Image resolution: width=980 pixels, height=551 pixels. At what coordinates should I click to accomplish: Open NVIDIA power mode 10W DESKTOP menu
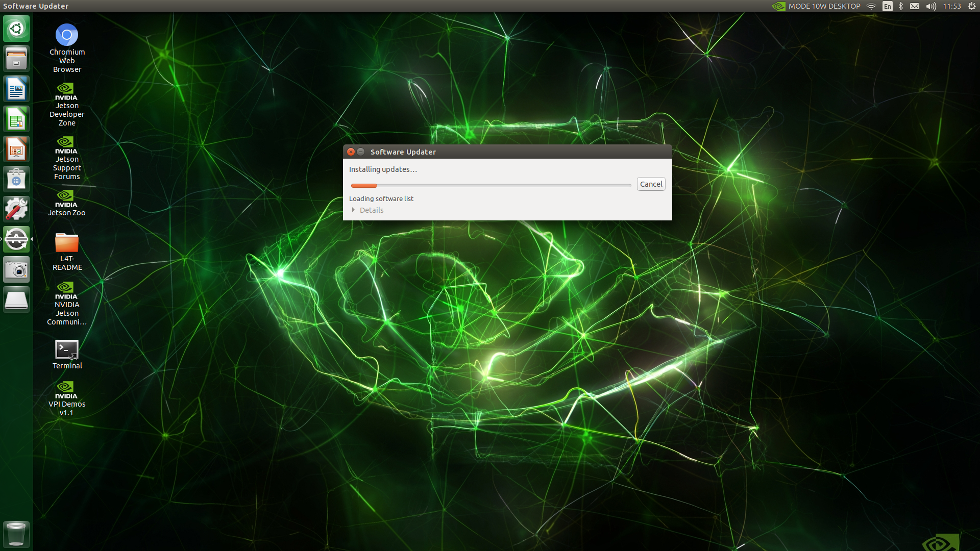point(817,6)
